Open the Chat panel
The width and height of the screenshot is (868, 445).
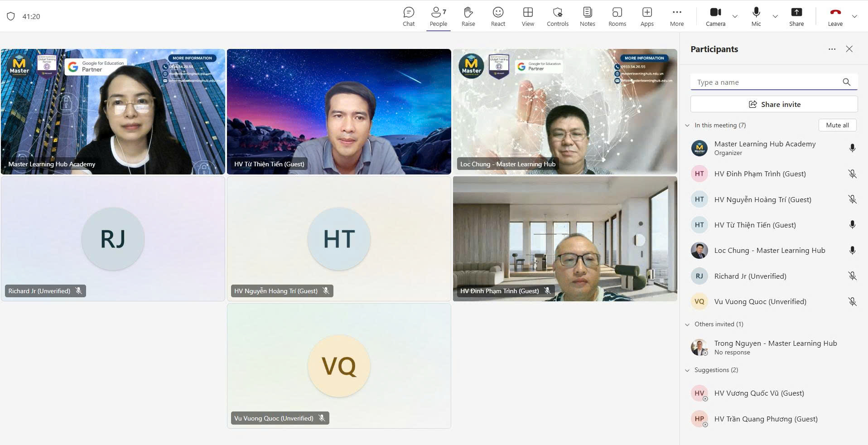tap(408, 17)
